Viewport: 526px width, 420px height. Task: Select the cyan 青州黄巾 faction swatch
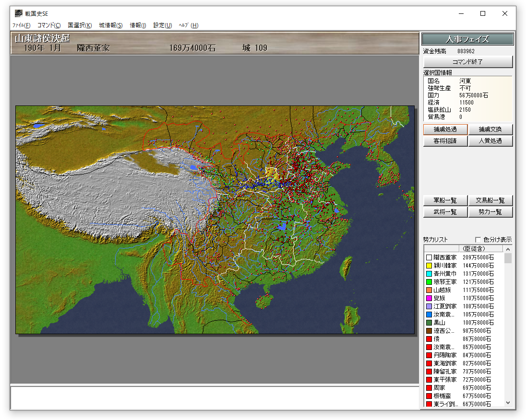coord(429,274)
